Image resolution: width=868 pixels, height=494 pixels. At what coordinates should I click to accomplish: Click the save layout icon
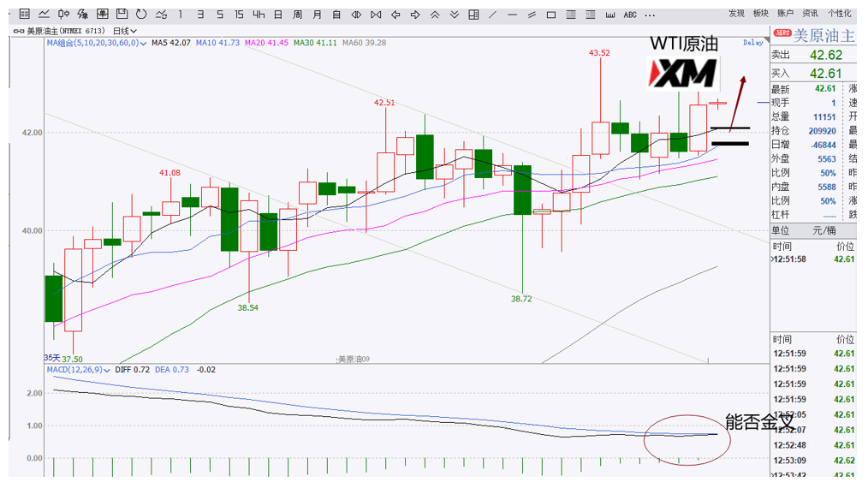(x=122, y=15)
